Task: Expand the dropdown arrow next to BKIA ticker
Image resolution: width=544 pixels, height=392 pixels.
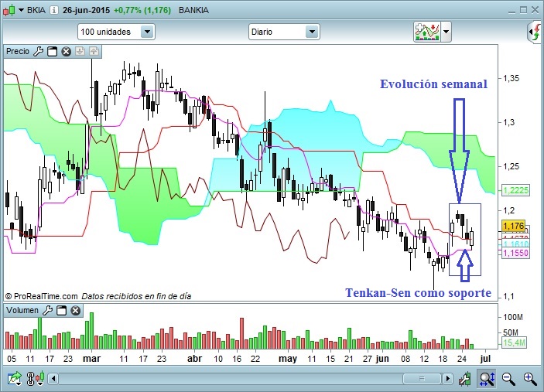Action: click(21, 10)
